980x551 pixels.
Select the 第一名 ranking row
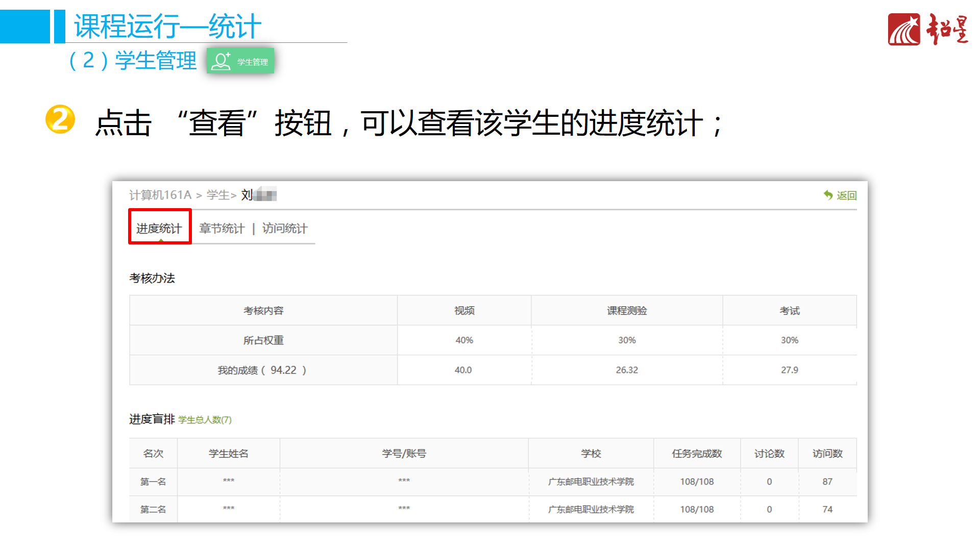(x=153, y=481)
